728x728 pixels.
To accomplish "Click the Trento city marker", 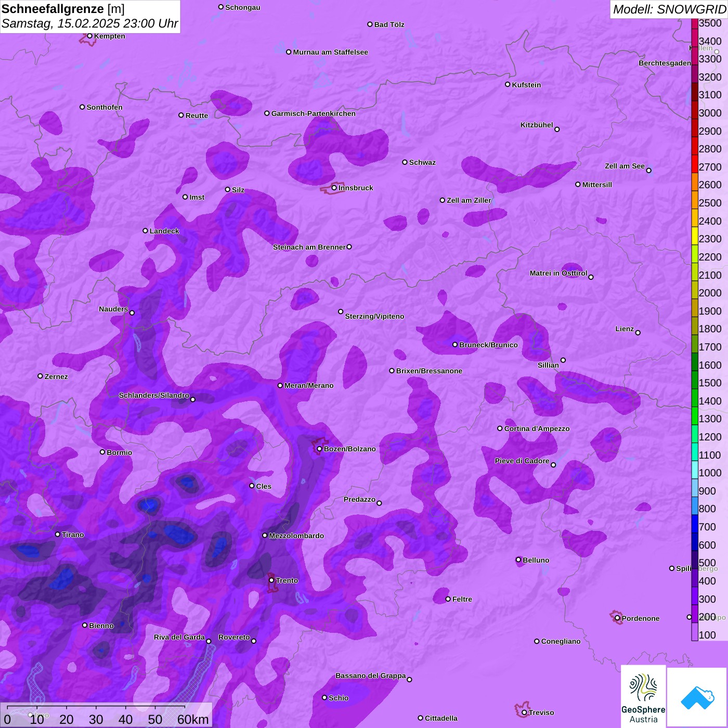I will pos(271,580).
